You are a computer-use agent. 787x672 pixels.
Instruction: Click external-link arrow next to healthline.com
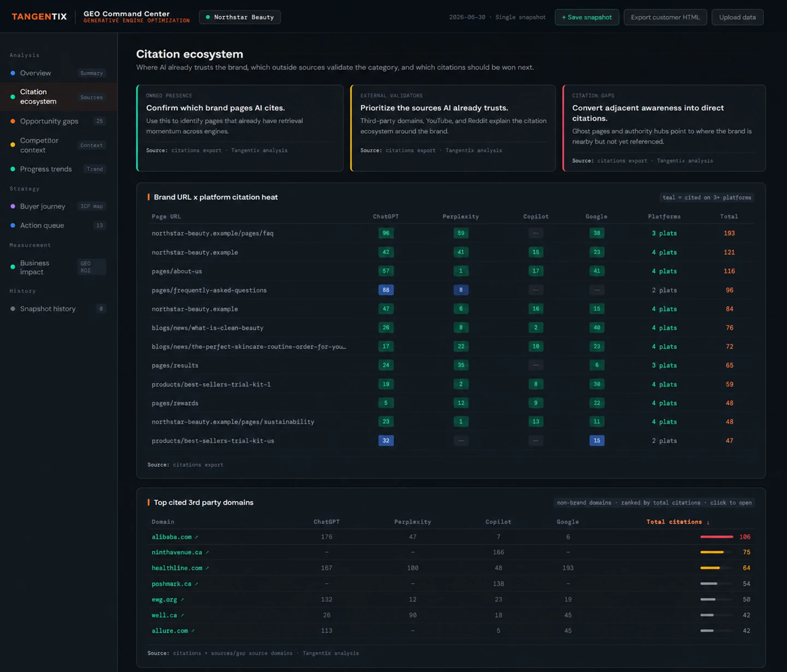click(x=207, y=568)
